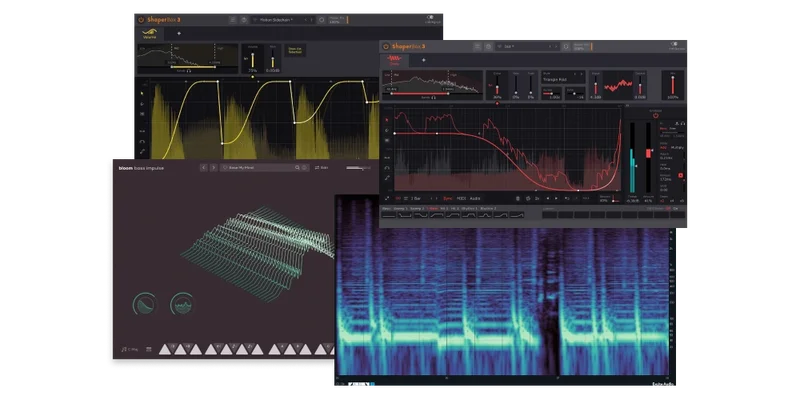Screen dimensions: 800x400
Task: Toggle bands headphone icon in yellow ShaperBox
Action: click(x=189, y=71)
